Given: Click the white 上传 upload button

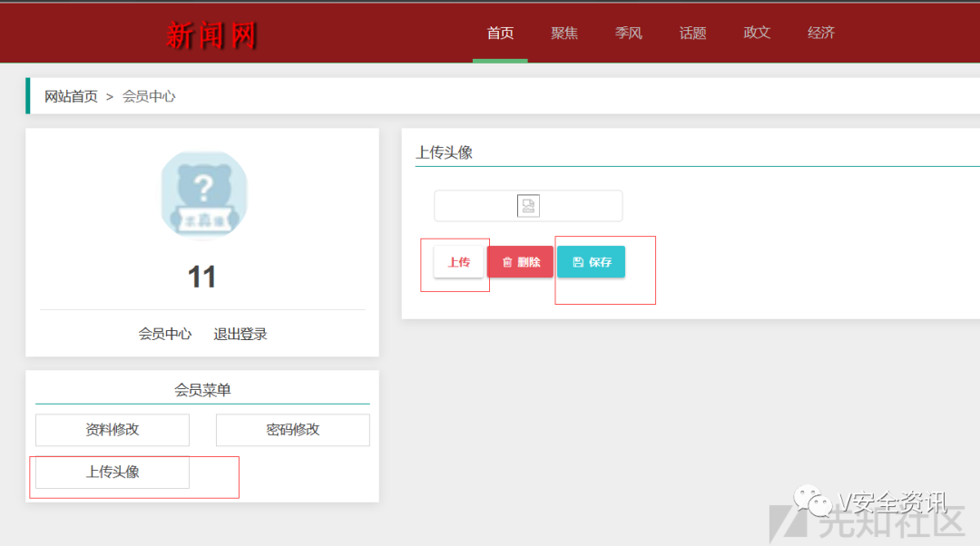Looking at the screenshot, I should (459, 262).
